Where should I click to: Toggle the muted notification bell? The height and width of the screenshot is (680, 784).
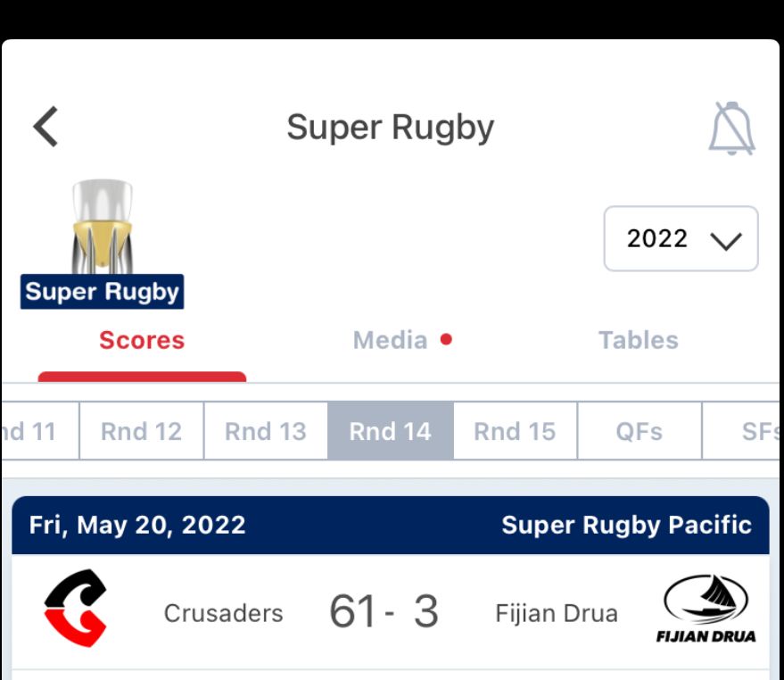pos(731,129)
